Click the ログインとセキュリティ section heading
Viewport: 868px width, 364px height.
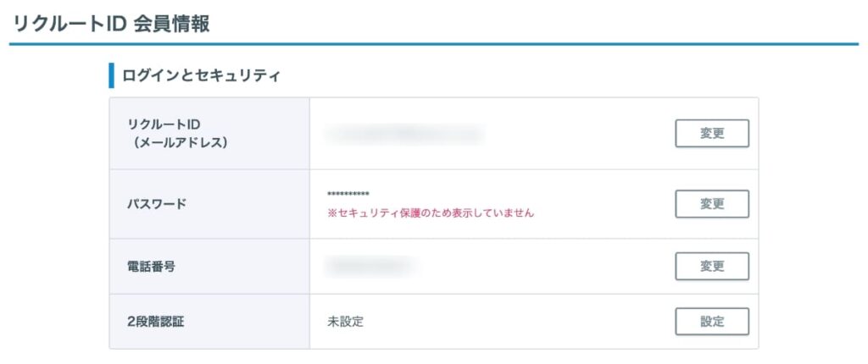click(x=201, y=75)
